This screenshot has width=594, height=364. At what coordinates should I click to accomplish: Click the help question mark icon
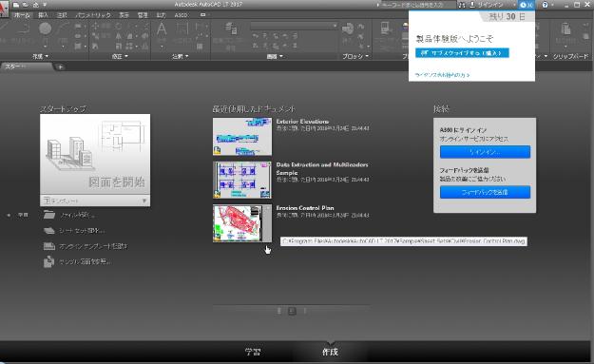tap(545, 5)
